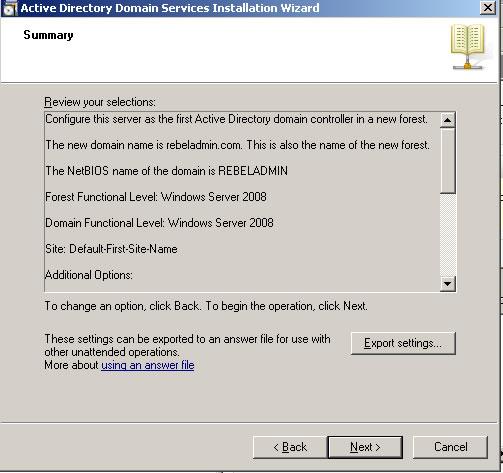The width and height of the screenshot is (503, 473).
Task: Cancel the installation wizard
Action: tap(450, 447)
